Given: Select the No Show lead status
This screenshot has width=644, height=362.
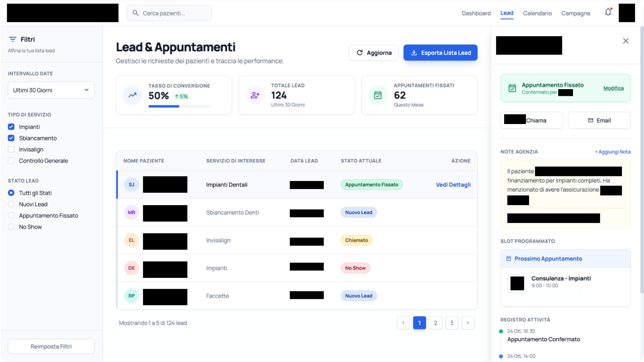Looking at the screenshot, I should [11, 227].
